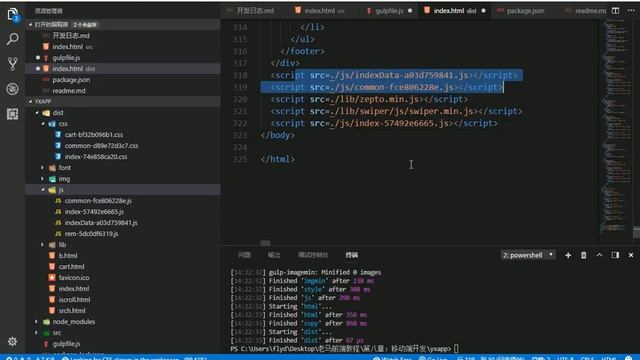The height and width of the screenshot is (360, 640).
Task: Open b.html in the dist folder
Action: 68,256
